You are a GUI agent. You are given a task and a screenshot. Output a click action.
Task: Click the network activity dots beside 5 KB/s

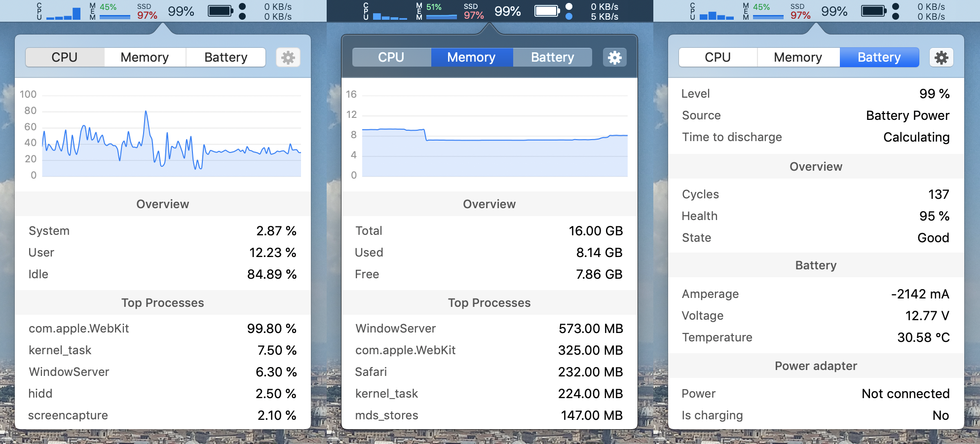(x=569, y=11)
